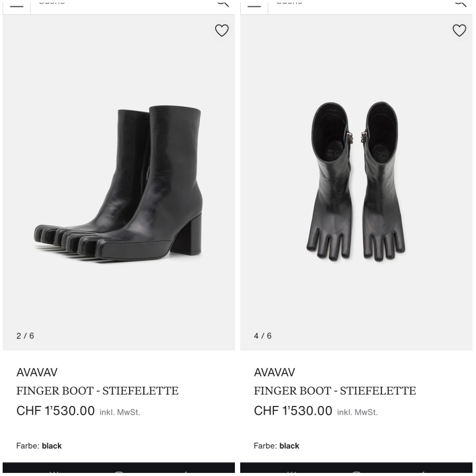Image resolution: width=476 pixels, height=476 pixels.
Task: Open AVAVAV brand link on left
Action: pyautogui.click(x=37, y=372)
